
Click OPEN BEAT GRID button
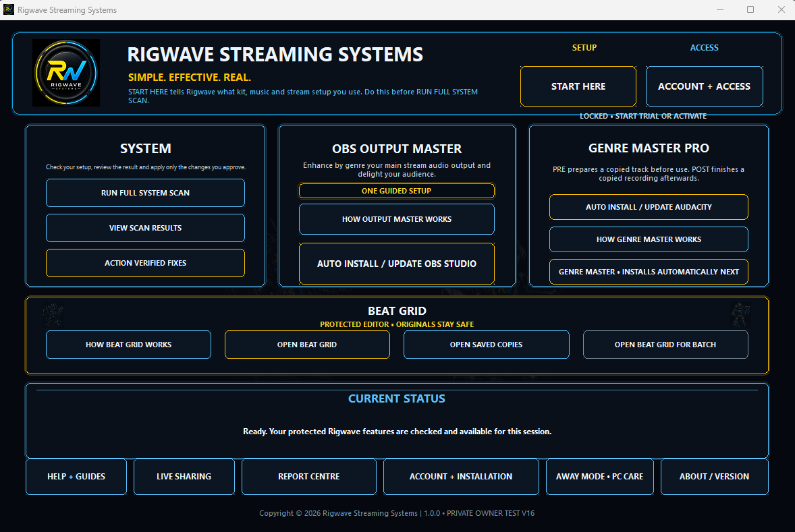[307, 345]
